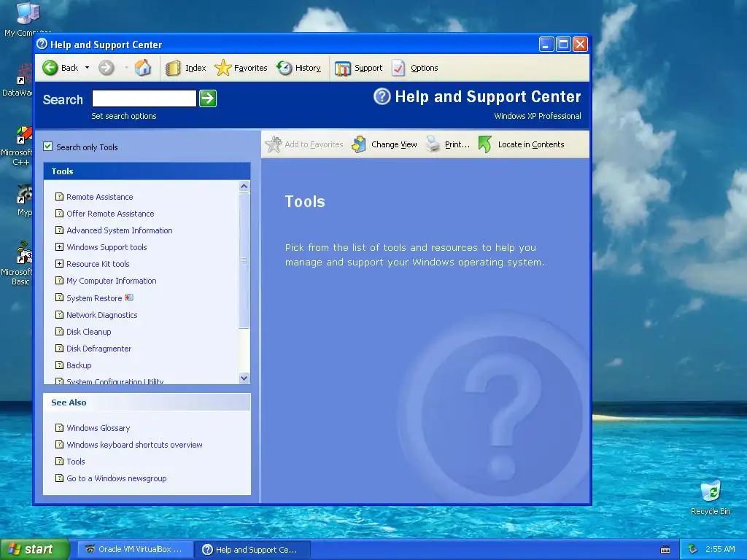Open Windows Glossary under See Also
The width and height of the screenshot is (747, 560).
pyautogui.click(x=98, y=427)
